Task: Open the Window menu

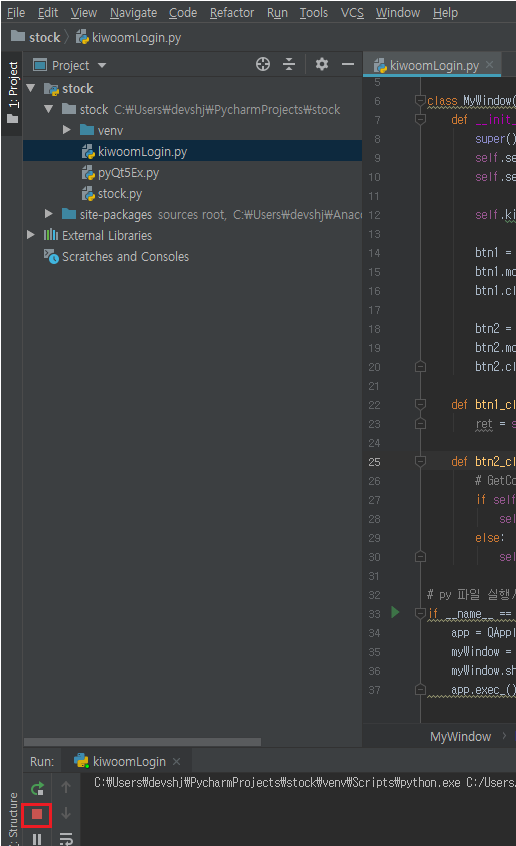Action: [x=398, y=12]
